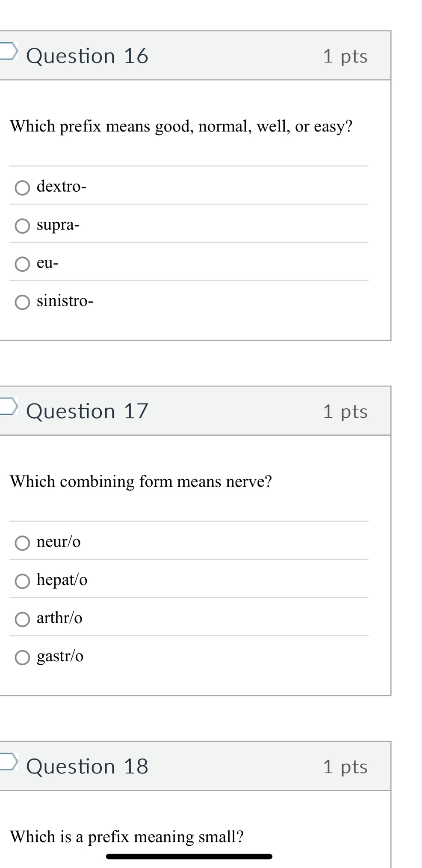Select the "sinistro-" radio option
The image size is (422, 868).
[x=23, y=302]
